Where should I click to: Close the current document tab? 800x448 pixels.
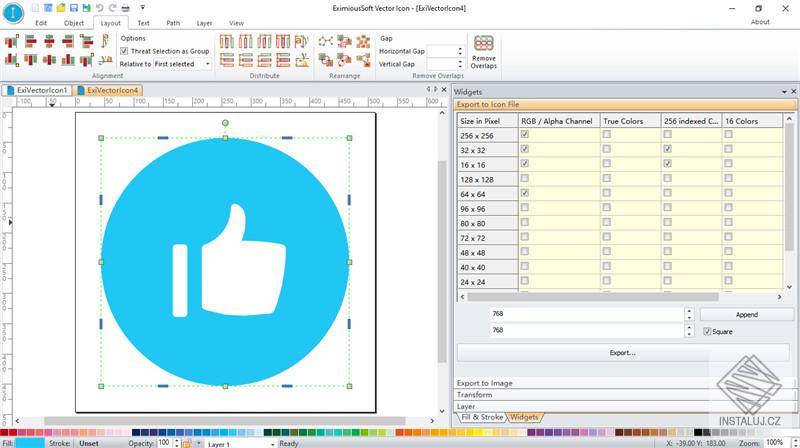tap(443, 89)
